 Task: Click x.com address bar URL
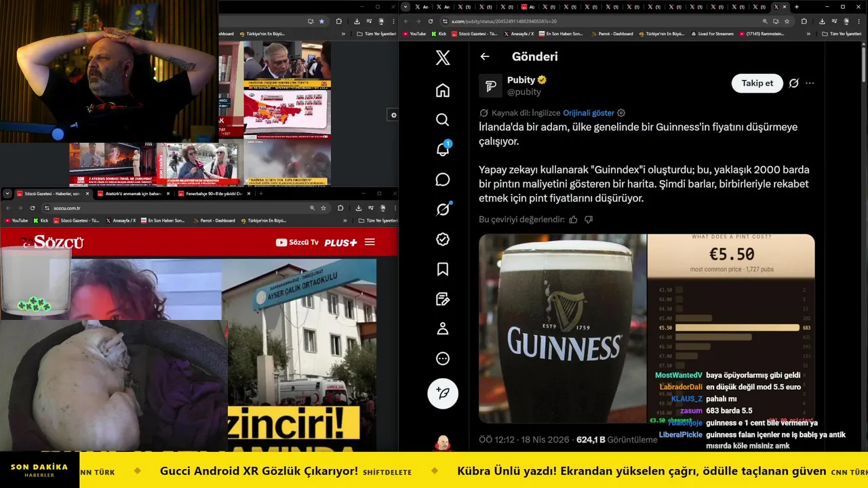click(504, 21)
